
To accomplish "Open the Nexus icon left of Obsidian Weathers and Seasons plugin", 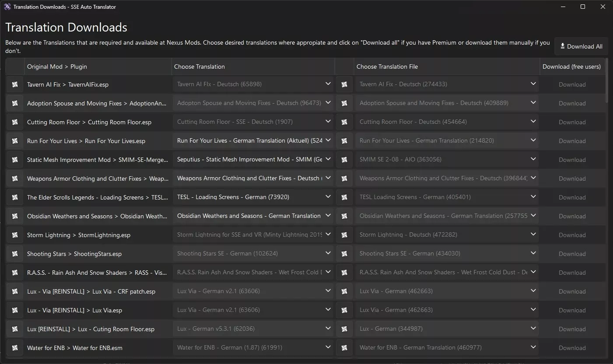I will [15, 216].
